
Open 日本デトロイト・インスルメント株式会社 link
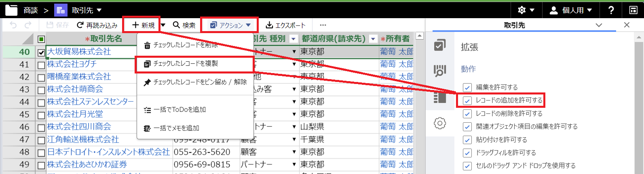pos(108,152)
